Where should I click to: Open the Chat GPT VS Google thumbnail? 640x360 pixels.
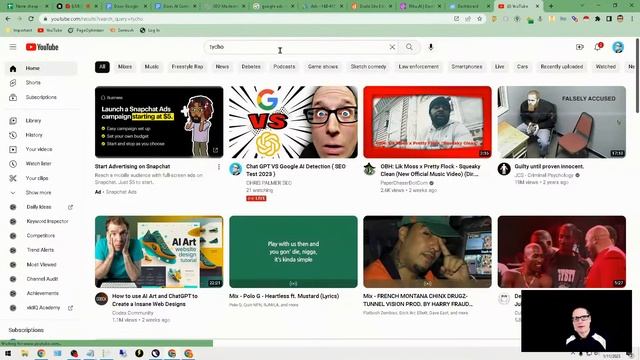(293, 122)
